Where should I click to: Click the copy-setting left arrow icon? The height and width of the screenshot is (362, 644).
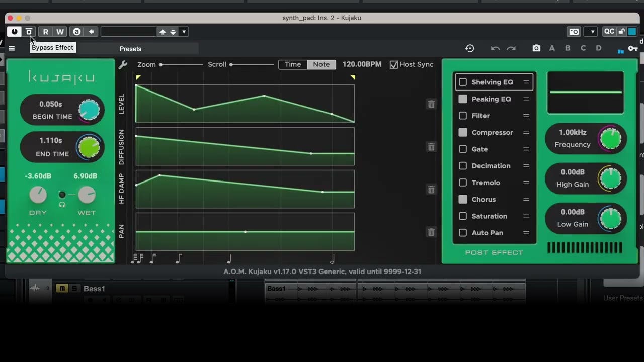pos(91,32)
